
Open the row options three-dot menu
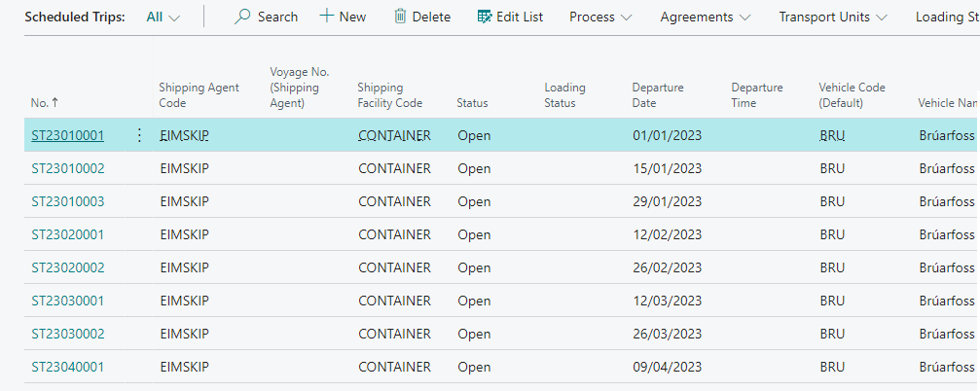tap(139, 135)
